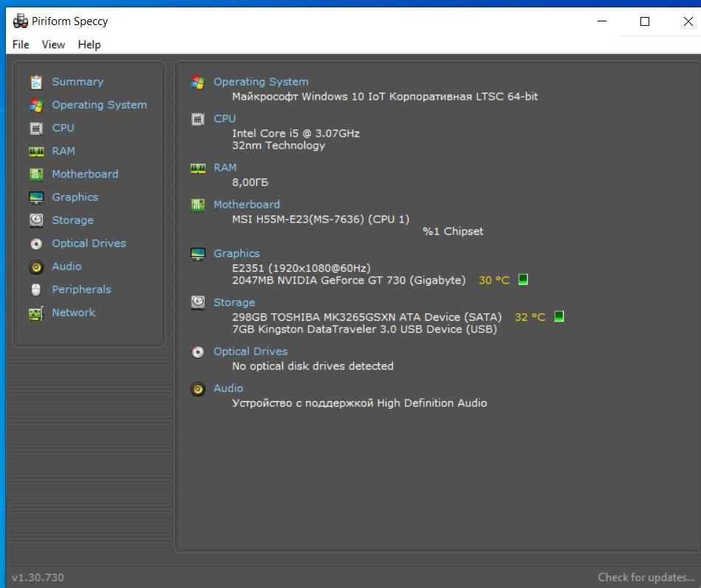
Task: Select Summary in the sidebar
Action: coord(78,82)
